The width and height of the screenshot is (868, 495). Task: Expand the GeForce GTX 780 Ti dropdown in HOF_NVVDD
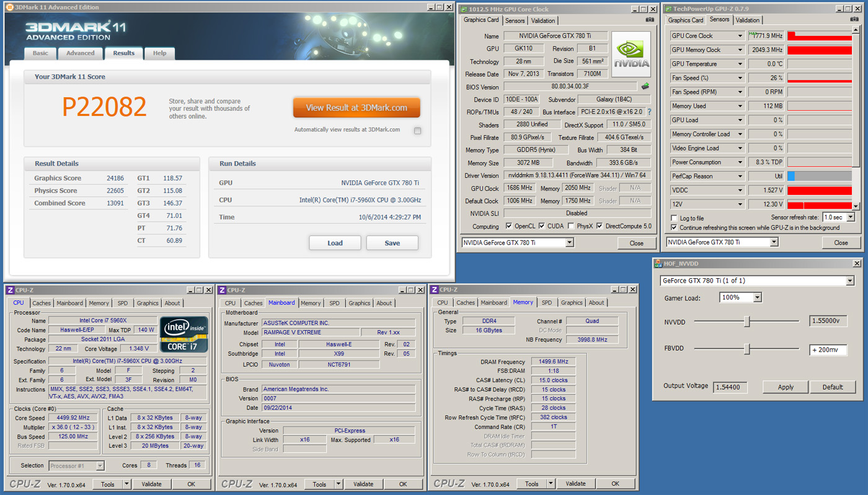850,281
